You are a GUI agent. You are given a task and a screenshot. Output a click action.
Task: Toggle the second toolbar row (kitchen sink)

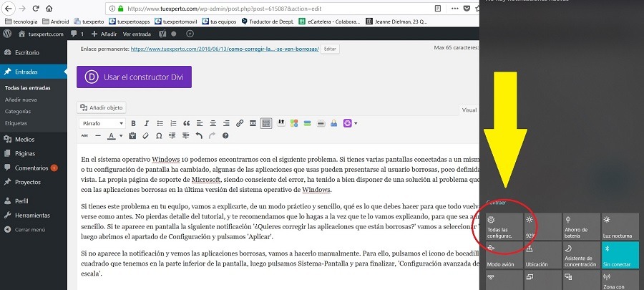tap(266, 123)
